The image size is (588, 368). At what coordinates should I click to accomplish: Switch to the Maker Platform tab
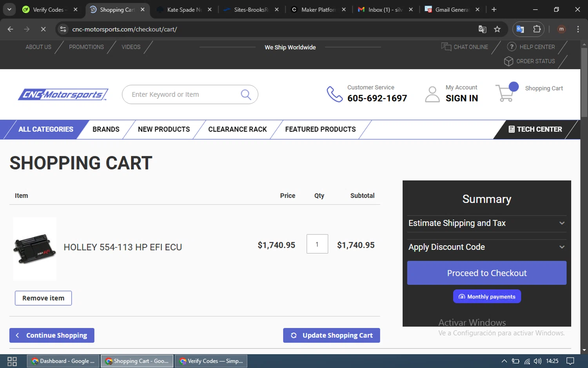pos(318,9)
